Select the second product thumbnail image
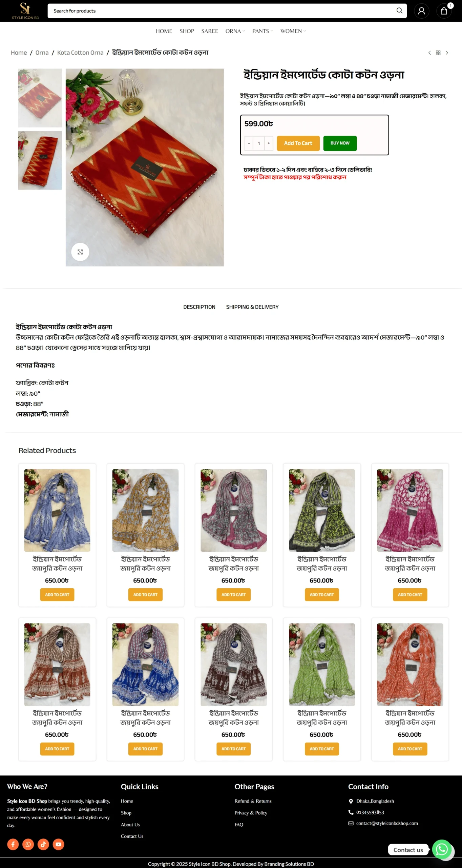The height and width of the screenshot is (868, 462). point(40,160)
